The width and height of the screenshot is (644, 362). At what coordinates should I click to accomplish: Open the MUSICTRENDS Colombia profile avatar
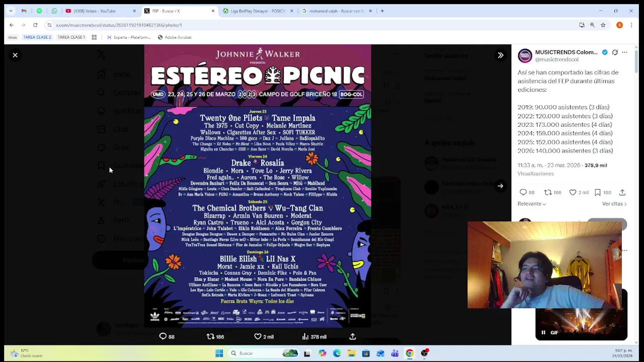tap(525, 55)
